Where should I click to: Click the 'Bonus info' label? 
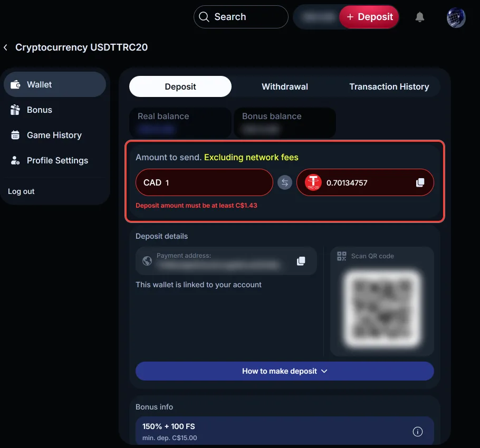(154, 407)
